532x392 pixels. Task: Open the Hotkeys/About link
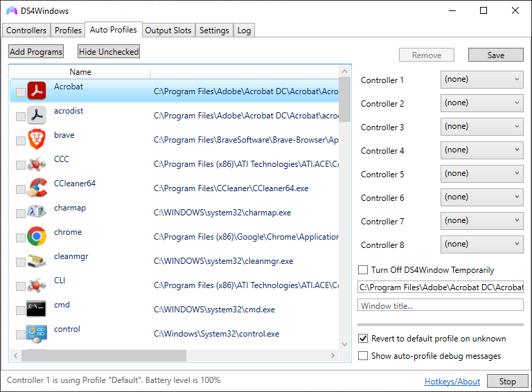coord(452,382)
